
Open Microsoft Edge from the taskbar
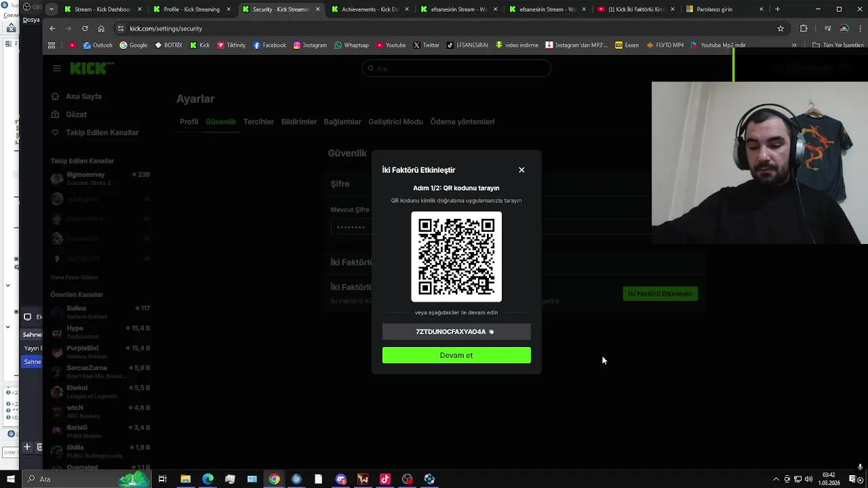[208, 479]
